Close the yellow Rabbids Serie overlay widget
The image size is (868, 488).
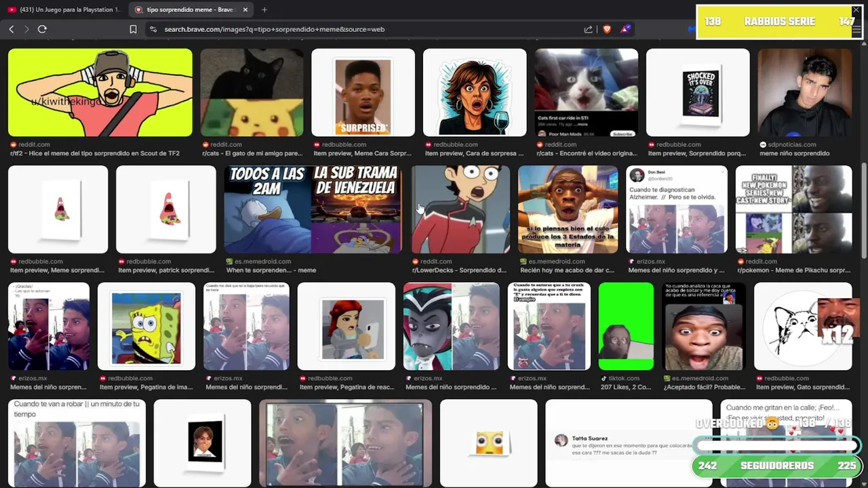856,10
